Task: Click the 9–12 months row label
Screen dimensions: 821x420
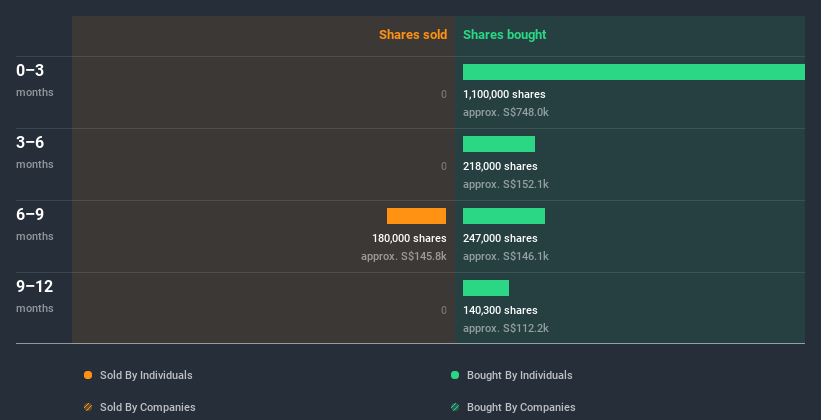Action: [x=35, y=296]
